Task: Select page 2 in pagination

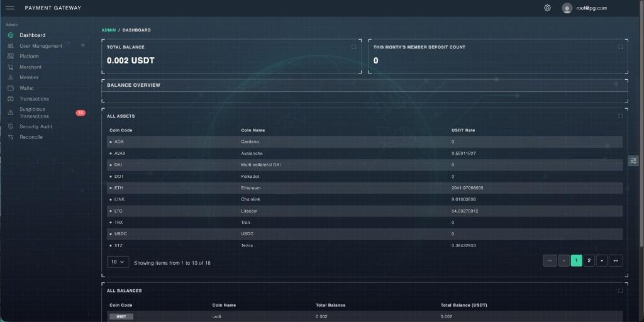Action: click(x=589, y=260)
